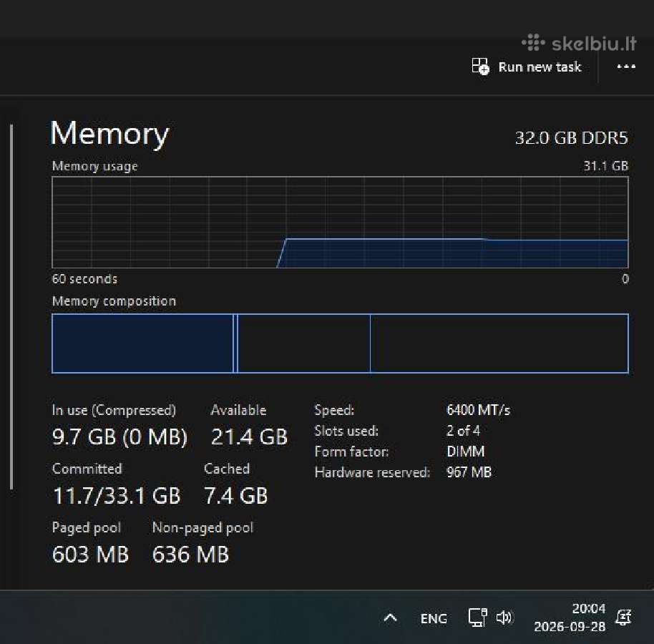The width and height of the screenshot is (654, 644).
Task: Click the Speed 6400 MT/s value
Action: (479, 410)
